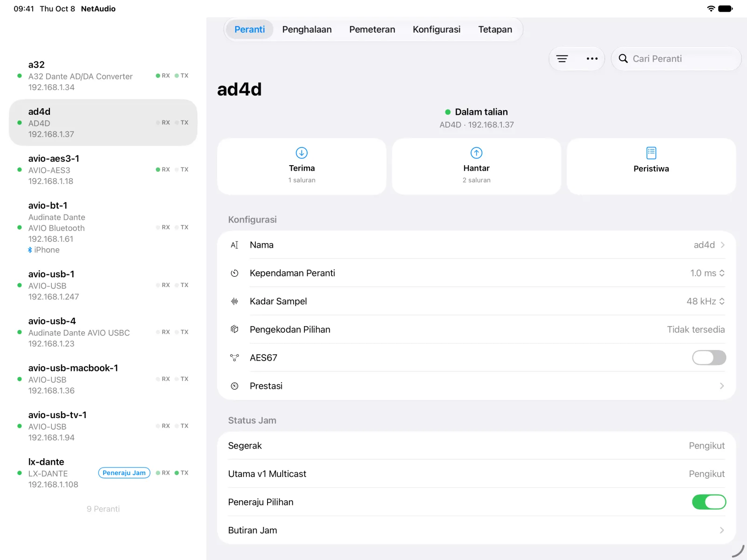The image size is (747, 560).
Task: Open the filter list icon in toolbar
Action: [x=562, y=59]
